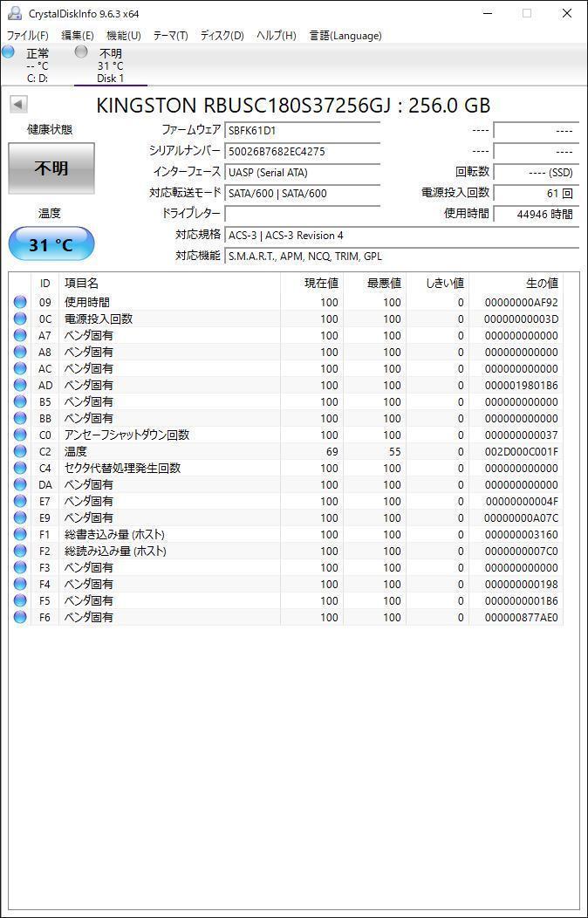The width and height of the screenshot is (588, 918).
Task: Click the empty drive letter field
Action: (x=302, y=214)
